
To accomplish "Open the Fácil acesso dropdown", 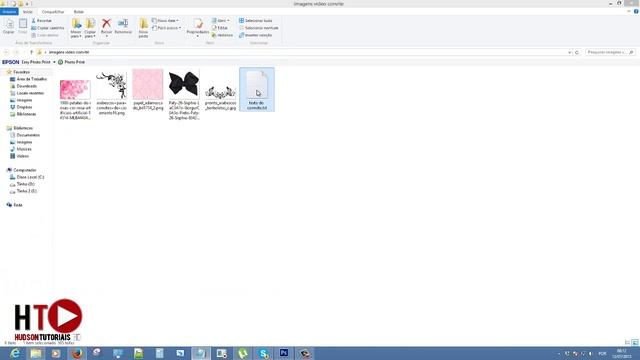I will (x=166, y=28).
